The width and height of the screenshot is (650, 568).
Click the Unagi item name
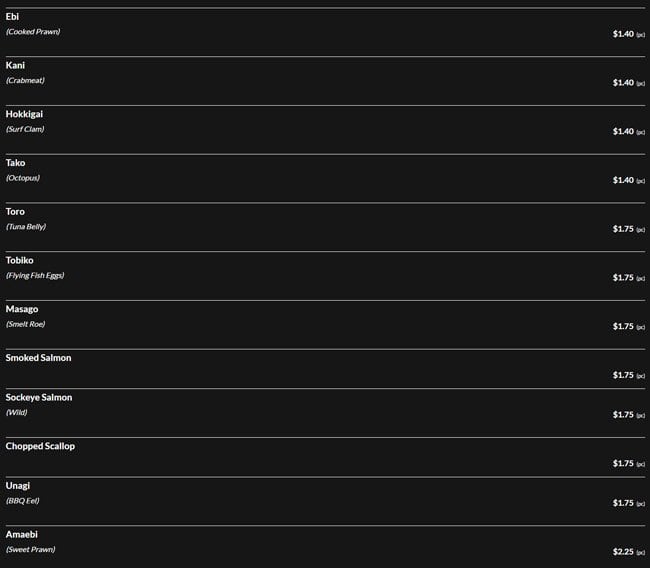pyautogui.click(x=18, y=485)
